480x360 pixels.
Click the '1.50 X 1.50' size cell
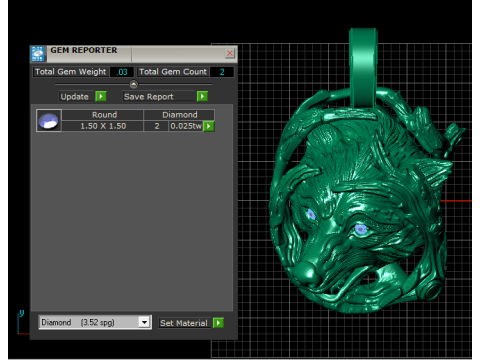click(x=103, y=126)
